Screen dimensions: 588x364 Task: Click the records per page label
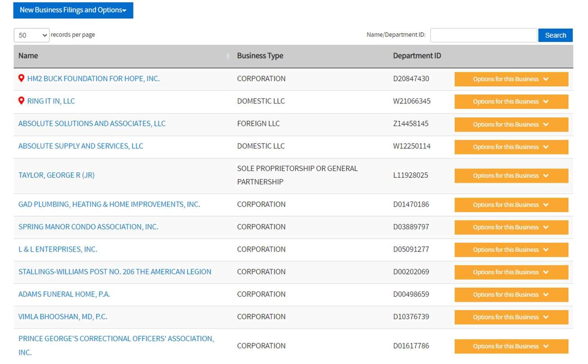73,35
